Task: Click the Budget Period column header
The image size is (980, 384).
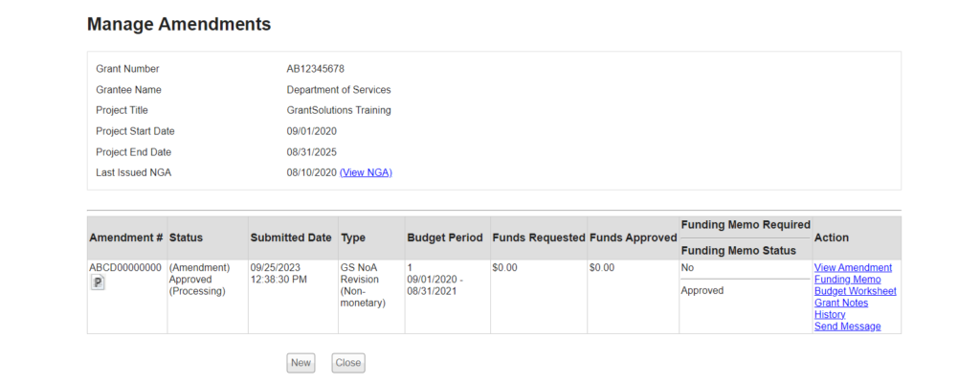Action: tap(445, 237)
